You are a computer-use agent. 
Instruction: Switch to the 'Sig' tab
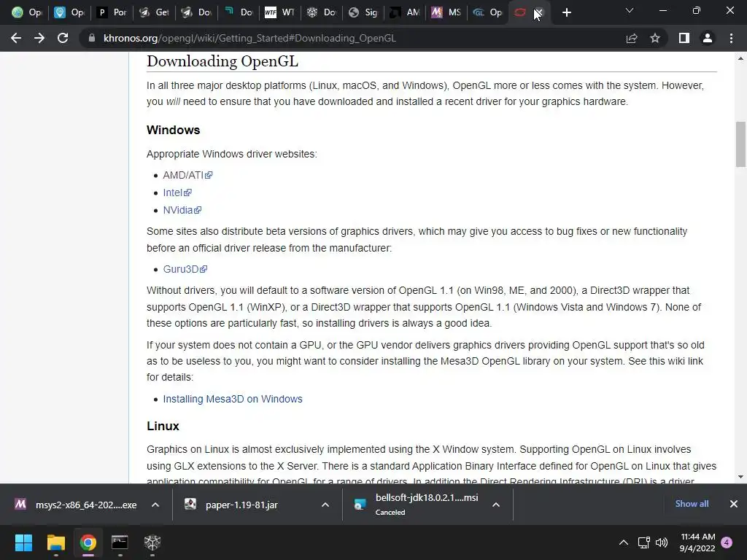(x=363, y=12)
